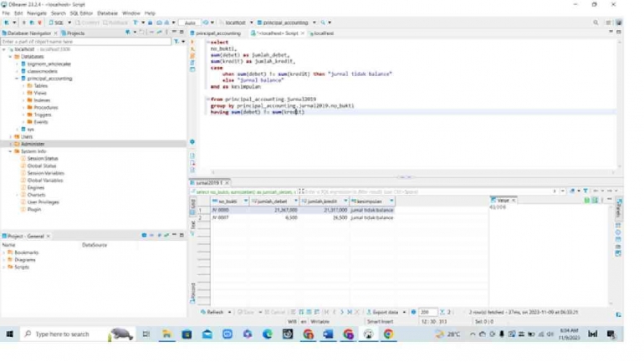
Task: Open the Navigate menu
Action: click(37, 13)
